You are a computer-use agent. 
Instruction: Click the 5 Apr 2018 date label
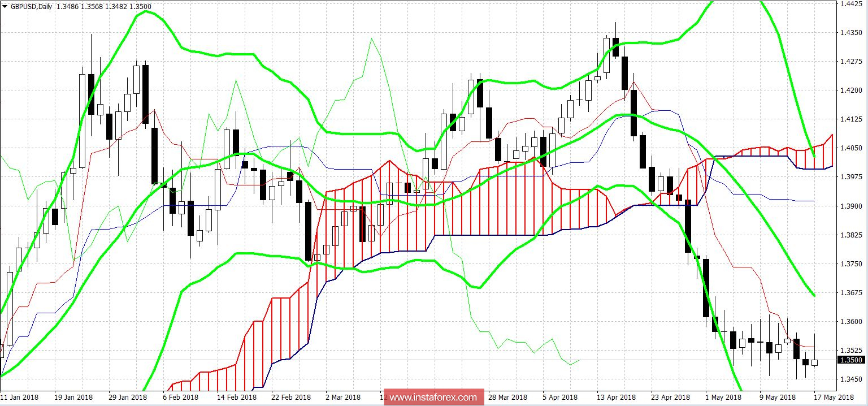click(x=560, y=398)
